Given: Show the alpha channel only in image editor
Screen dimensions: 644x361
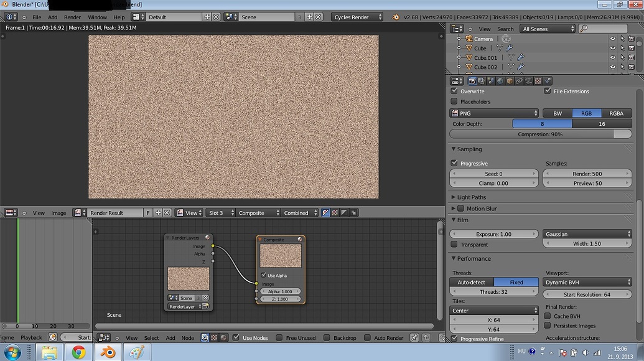Looking at the screenshot, I should [x=344, y=212].
